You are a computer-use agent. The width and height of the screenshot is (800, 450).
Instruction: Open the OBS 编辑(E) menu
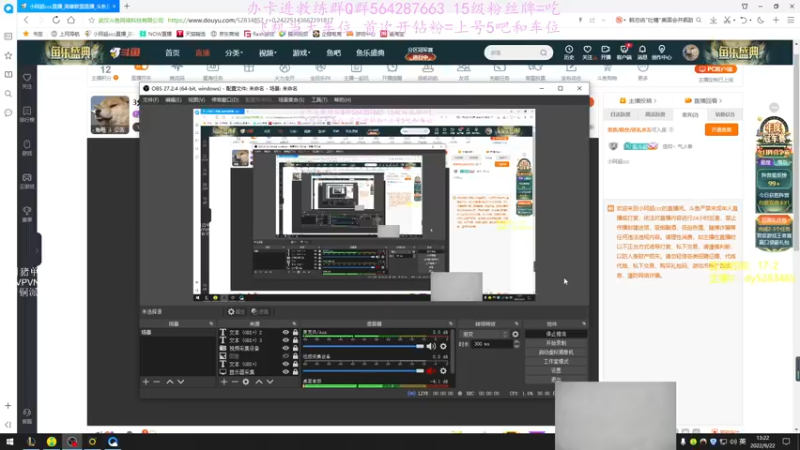pos(173,100)
